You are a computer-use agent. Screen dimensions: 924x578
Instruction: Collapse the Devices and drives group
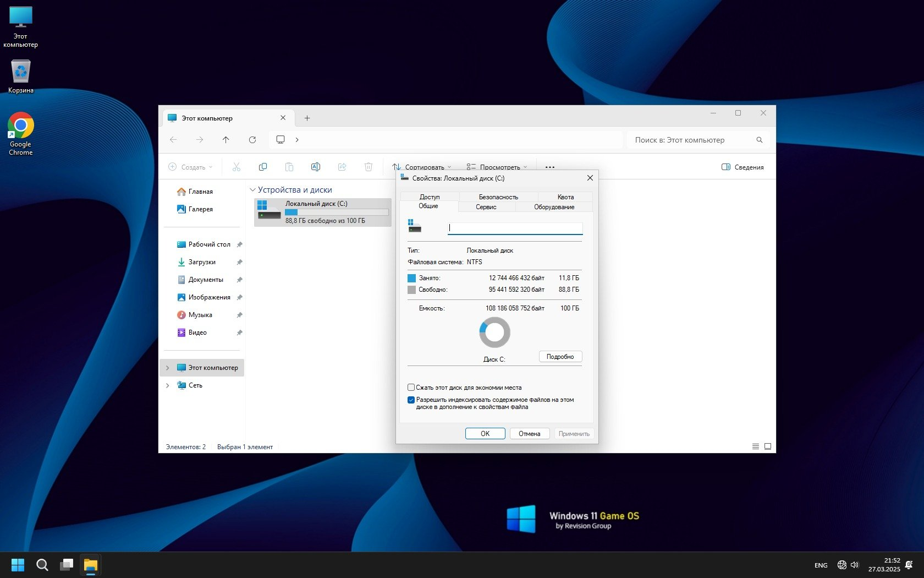(252, 190)
